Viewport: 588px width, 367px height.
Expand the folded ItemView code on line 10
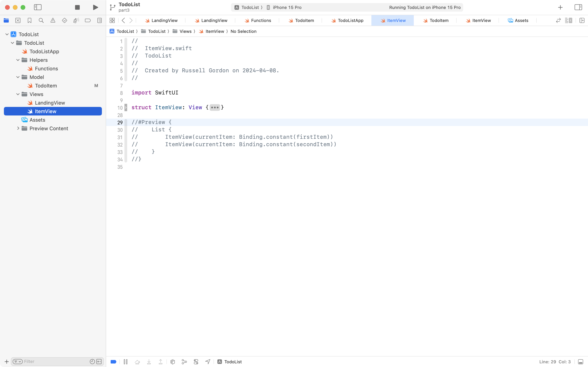coord(215,107)
